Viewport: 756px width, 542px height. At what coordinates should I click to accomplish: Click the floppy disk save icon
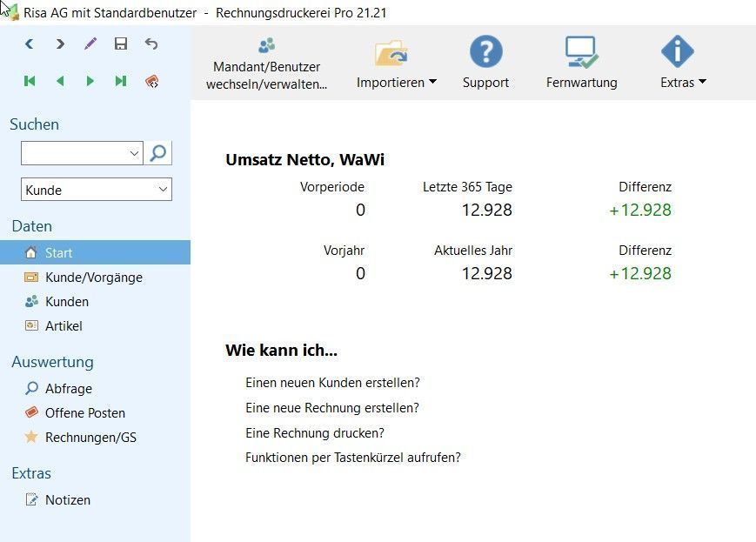point(121,43)
